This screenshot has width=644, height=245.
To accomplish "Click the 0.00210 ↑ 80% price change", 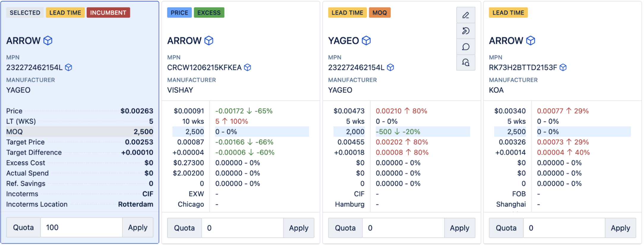I will 402,111.
